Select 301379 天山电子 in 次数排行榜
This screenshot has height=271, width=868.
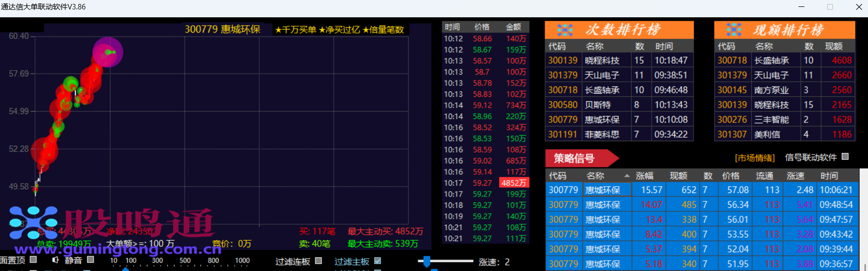(x=619, y=75)
